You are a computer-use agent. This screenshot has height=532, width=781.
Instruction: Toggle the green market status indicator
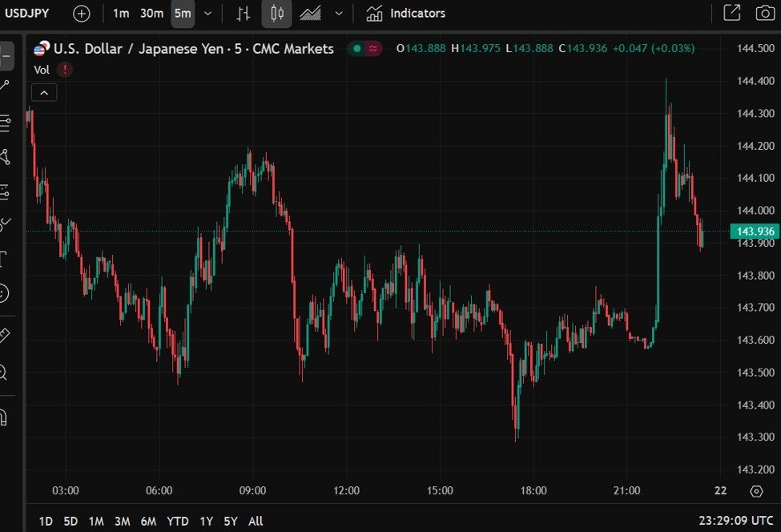click(x=356, y=49)
